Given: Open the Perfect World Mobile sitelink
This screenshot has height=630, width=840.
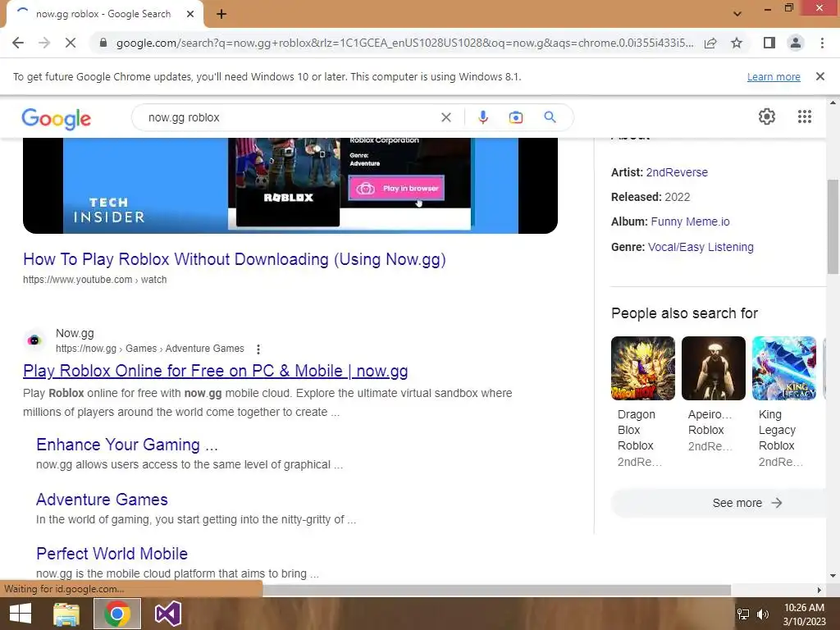Looking at the screenshot, I should 112,554.
